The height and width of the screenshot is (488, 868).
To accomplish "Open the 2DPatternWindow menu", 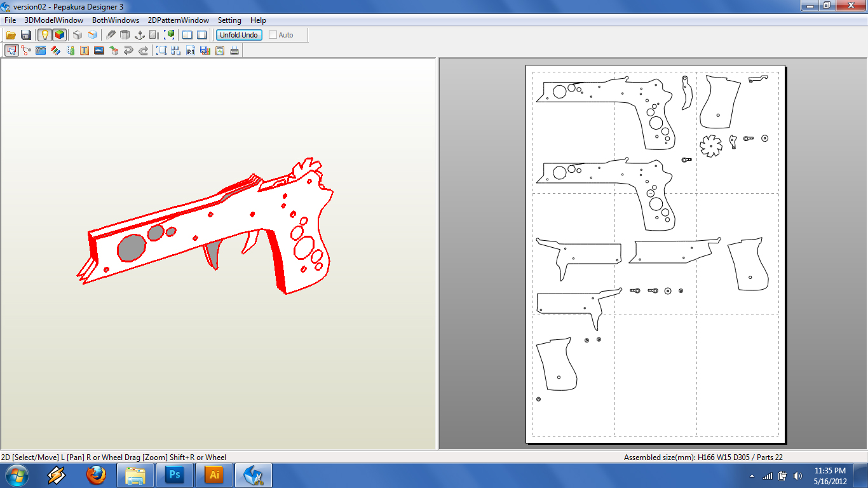I will 179,20.
